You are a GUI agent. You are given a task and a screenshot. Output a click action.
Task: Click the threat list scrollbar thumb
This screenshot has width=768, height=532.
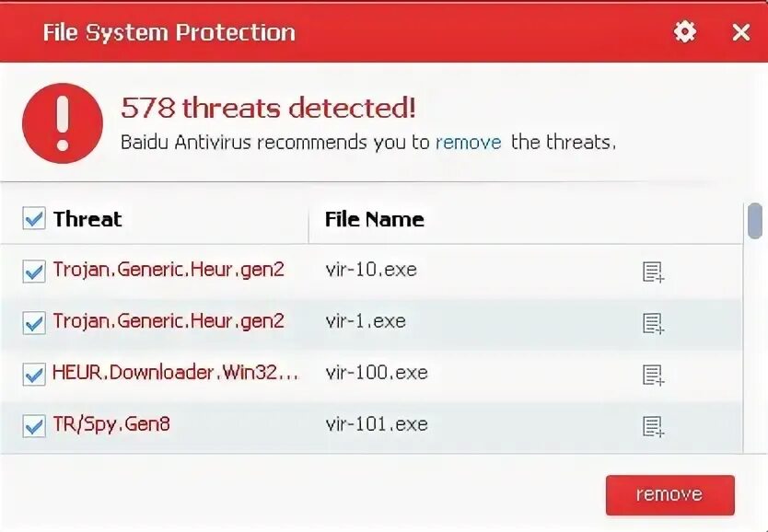pos(755,221)
